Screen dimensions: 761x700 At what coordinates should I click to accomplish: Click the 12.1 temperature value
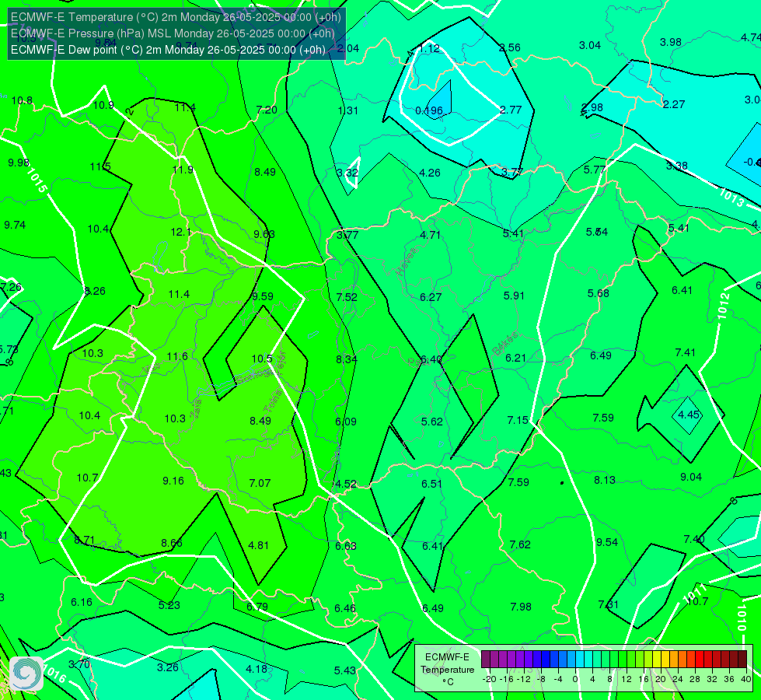181,233
